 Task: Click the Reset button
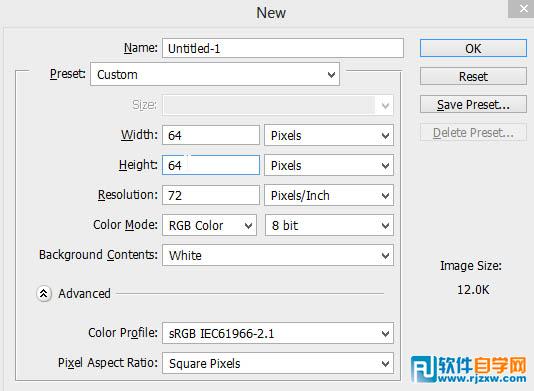click(x=473, y=76)
